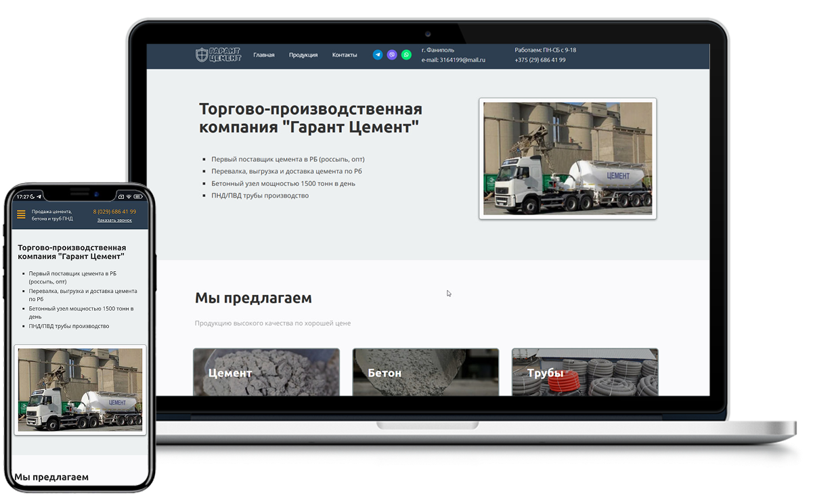
Task: Tap the Заказать звонок link on mobile
Action: pyautogui.click(x=114, y=220)
